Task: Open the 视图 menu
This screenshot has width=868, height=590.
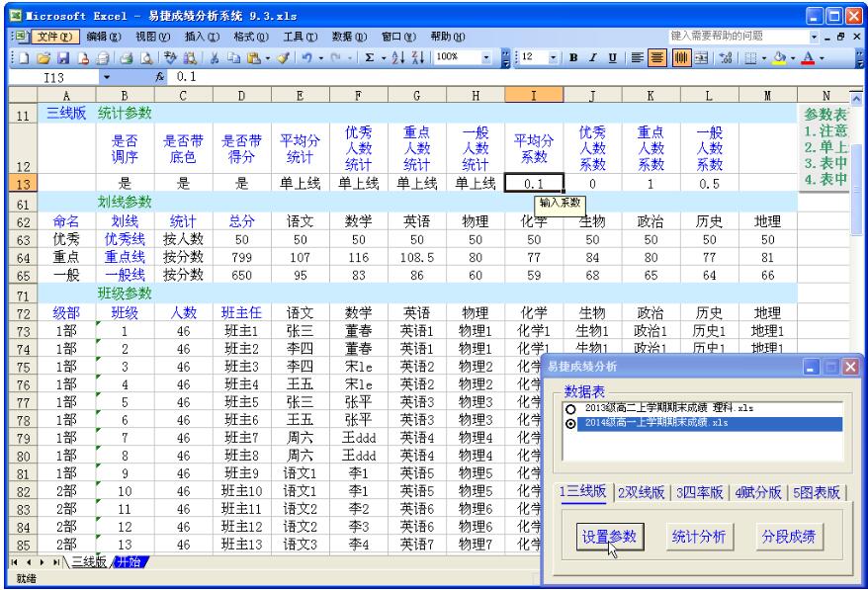Action: [x=153, y=37]
